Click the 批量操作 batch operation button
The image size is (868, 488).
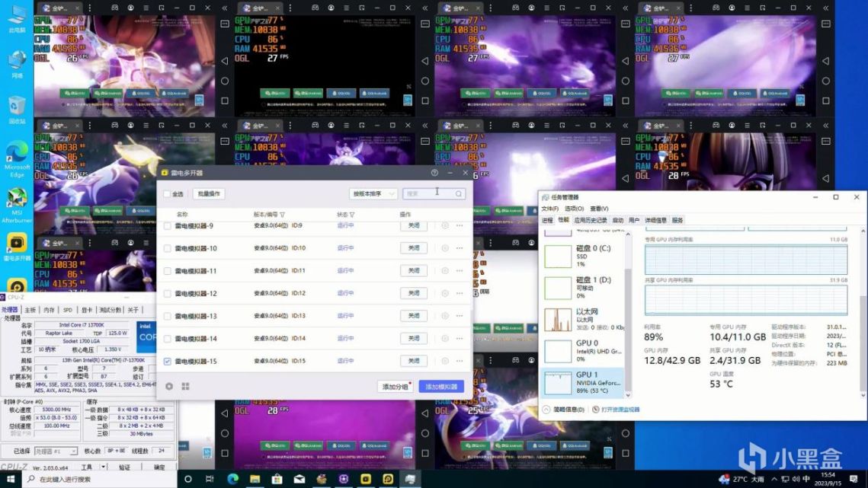point(209,193)
